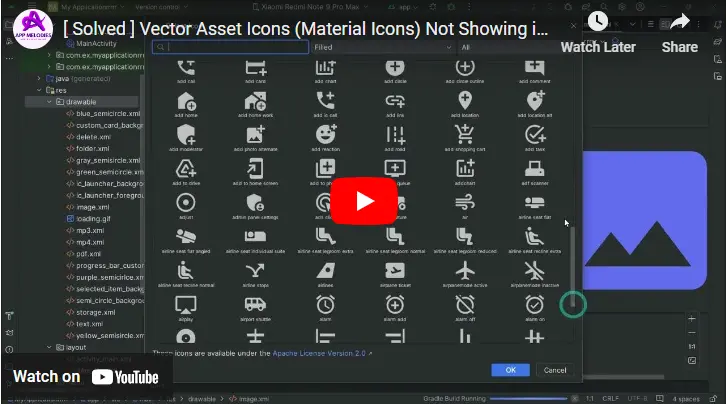Select the add moderator icon
Image resolution: width=726 pixels, height=404 pixels.
click(x=186, y=135)
